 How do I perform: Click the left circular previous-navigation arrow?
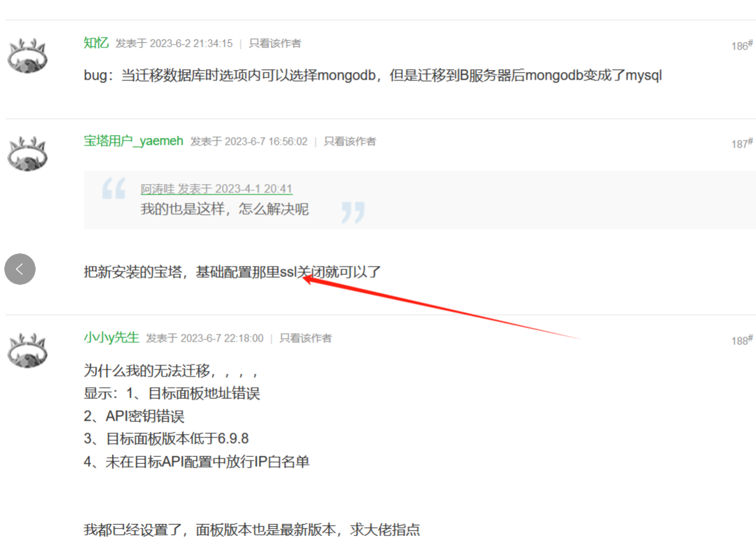coord(20,269)
